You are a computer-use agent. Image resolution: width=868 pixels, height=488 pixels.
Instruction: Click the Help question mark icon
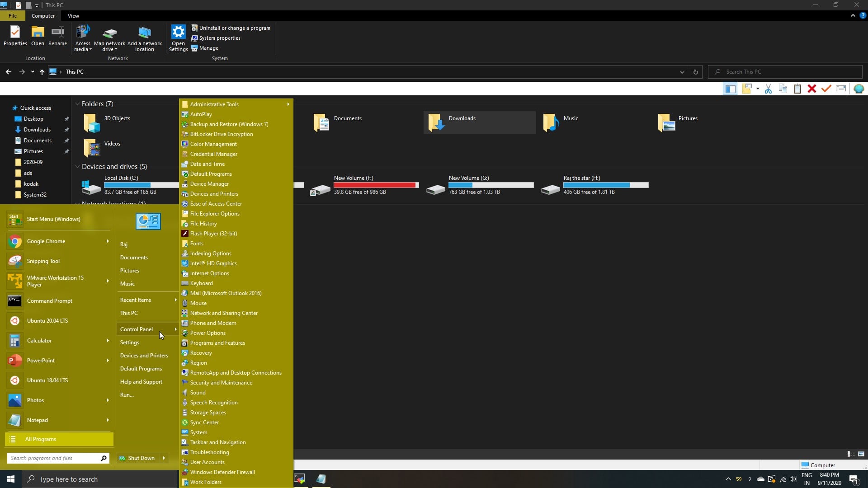863,15
